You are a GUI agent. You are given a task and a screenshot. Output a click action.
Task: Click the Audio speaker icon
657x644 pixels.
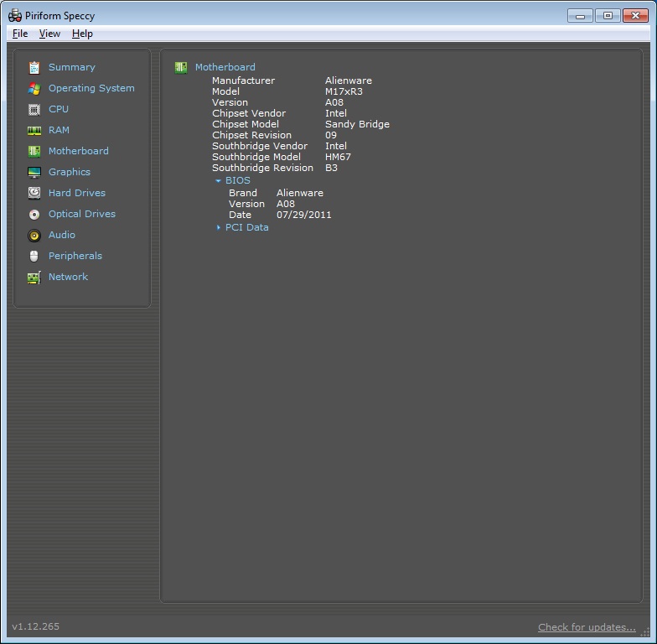(34, 235)
